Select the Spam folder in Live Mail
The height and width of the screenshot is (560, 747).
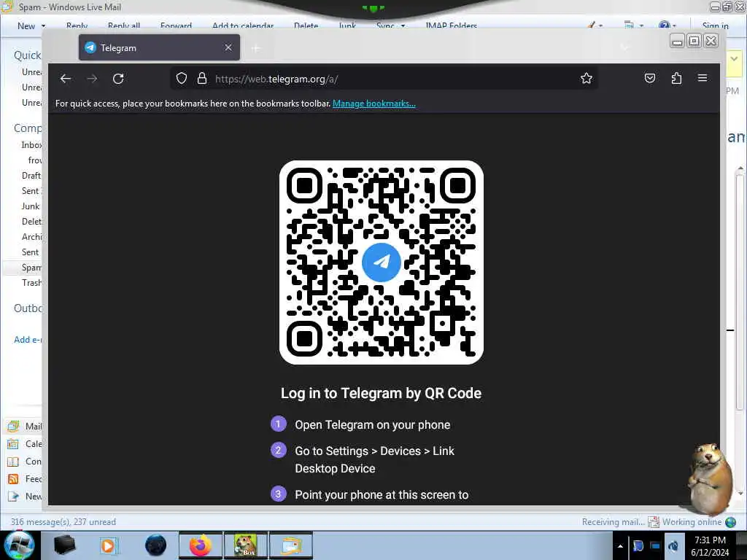[x=31, y=267]
